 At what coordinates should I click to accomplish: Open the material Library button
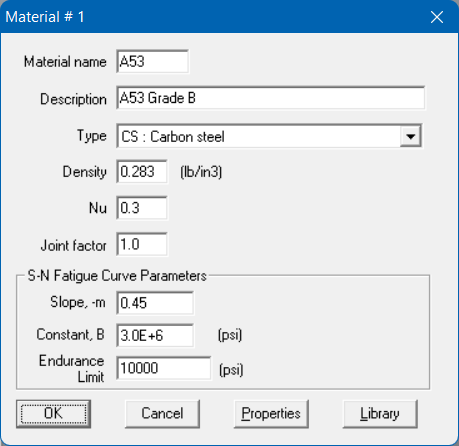(x=380, y=414)
